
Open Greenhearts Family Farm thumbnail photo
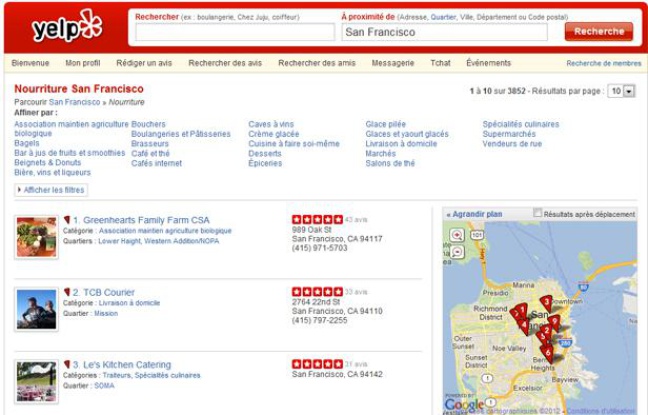[x=36, y=237]
